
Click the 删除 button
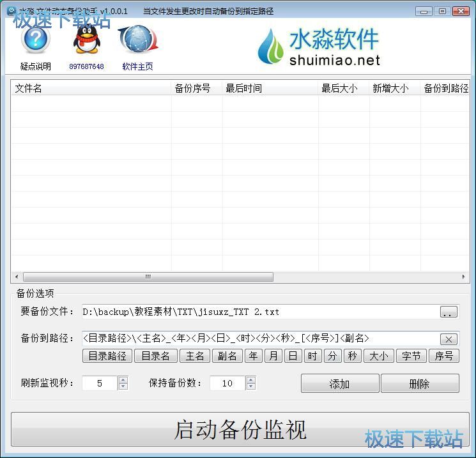click(420, 384)
